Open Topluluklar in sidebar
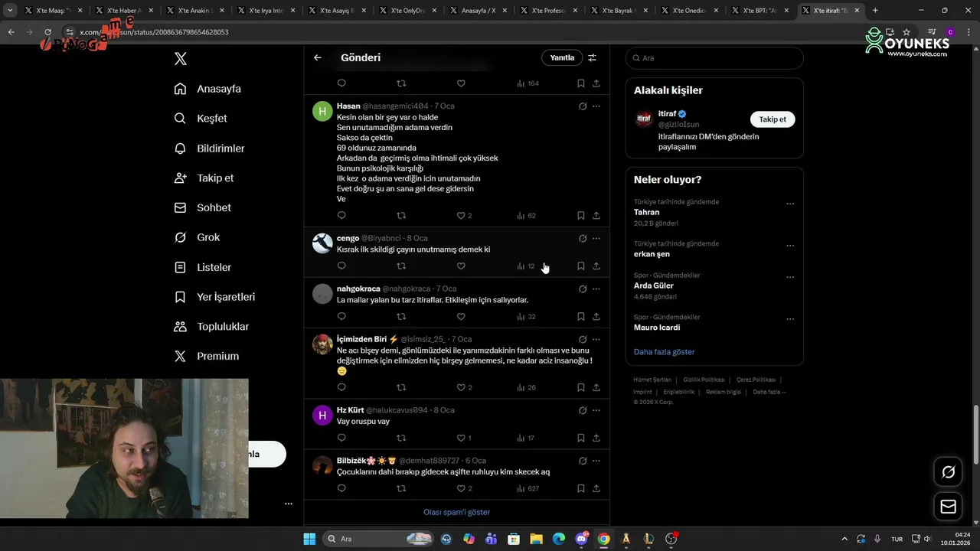This screenshot has height=551, width=980. (x=211, y=327)
